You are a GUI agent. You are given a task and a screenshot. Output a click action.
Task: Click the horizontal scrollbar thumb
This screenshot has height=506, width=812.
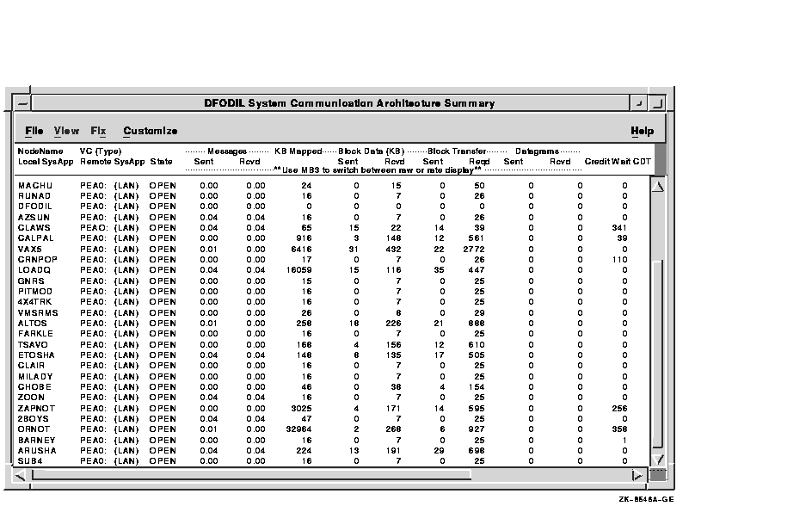(251, 475)
